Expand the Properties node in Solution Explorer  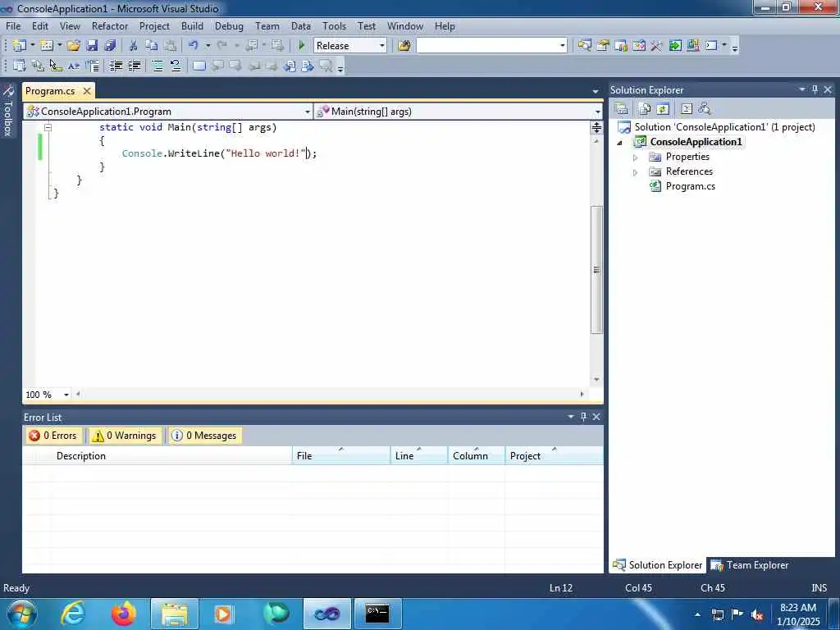(636, 157)
